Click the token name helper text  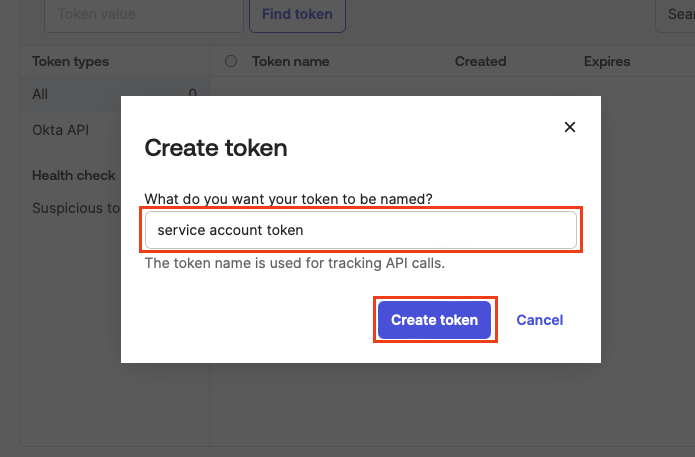294,264
